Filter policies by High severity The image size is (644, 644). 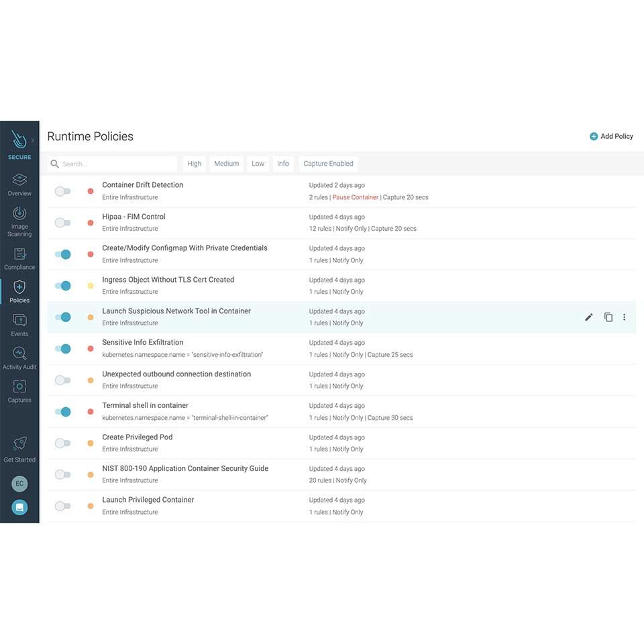194,163
